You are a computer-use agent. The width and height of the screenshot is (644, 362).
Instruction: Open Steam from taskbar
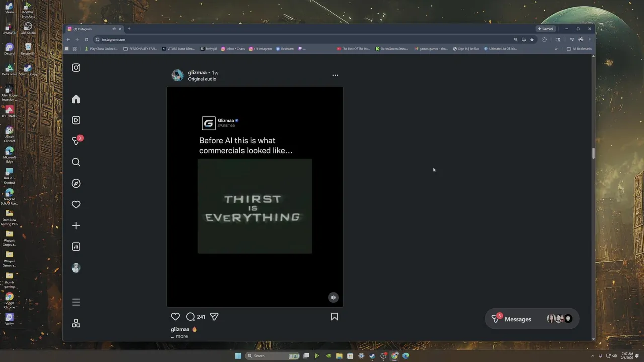pos(372,356)
